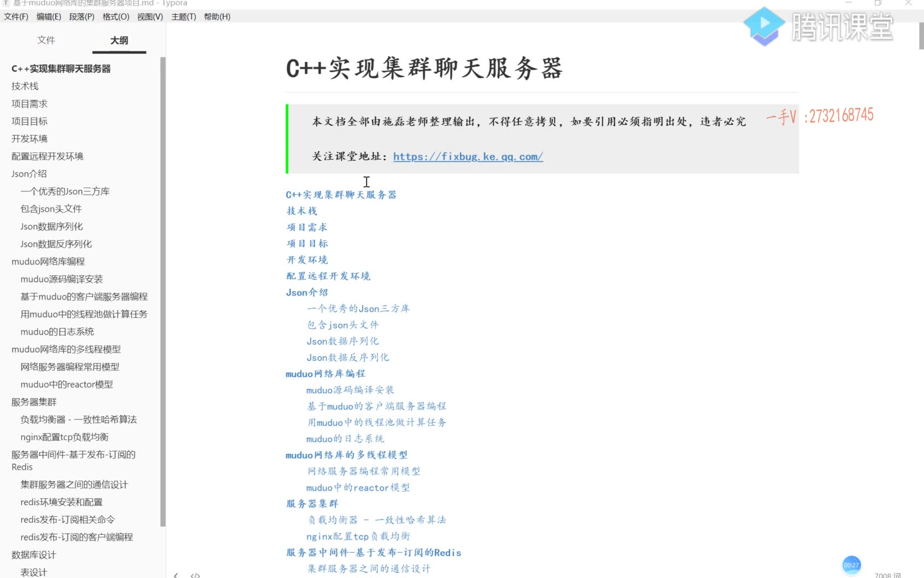Screen dimensions: 924x578
Task: Toggle sidebar with bottom-left chevron icon
Action: click(176, 575)
